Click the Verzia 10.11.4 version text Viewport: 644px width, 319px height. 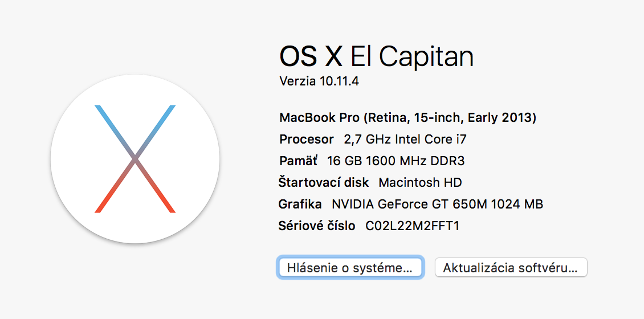pos(319,81)
